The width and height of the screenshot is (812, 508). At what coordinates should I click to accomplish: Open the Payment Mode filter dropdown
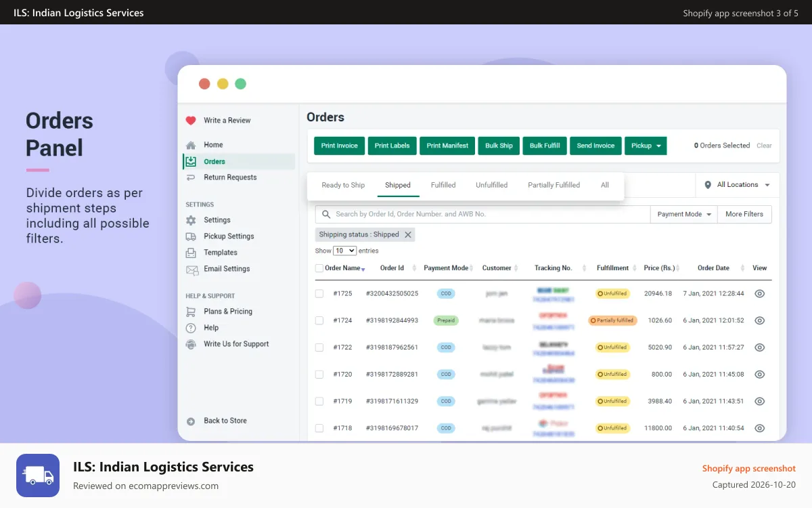pyautogui.click(x=683, y=214)
